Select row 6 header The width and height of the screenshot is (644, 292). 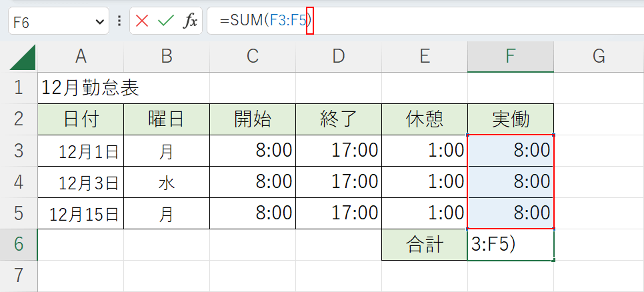coord(19,244)
